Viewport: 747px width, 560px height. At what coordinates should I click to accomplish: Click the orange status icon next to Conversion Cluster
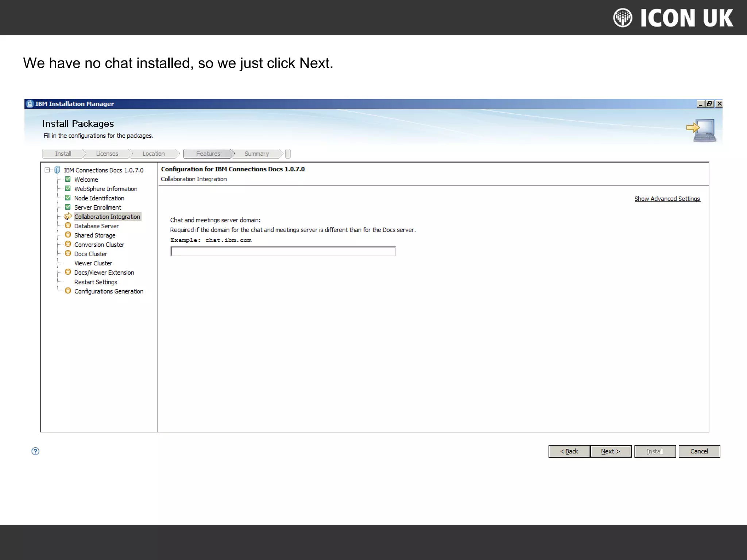click(x=68, y=244)
